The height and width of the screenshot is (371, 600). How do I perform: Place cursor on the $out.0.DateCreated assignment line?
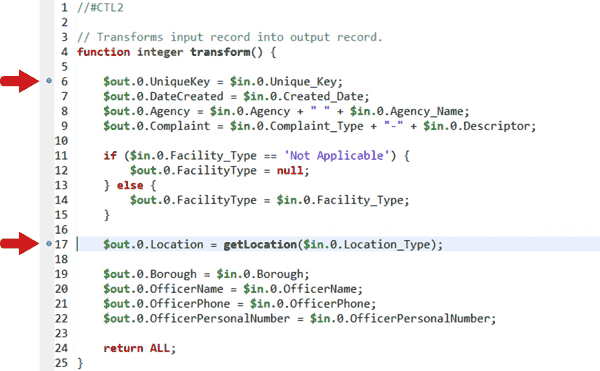tap(236, 96)
